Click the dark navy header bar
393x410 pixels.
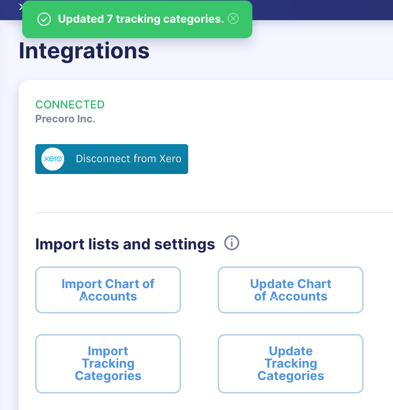pyautogui.click(x=323, y=9)
